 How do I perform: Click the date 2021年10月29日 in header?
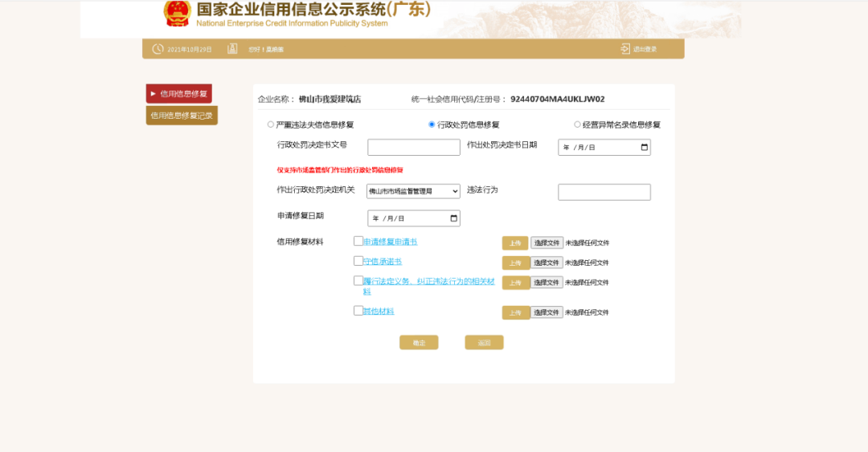[x=190, y=49]
